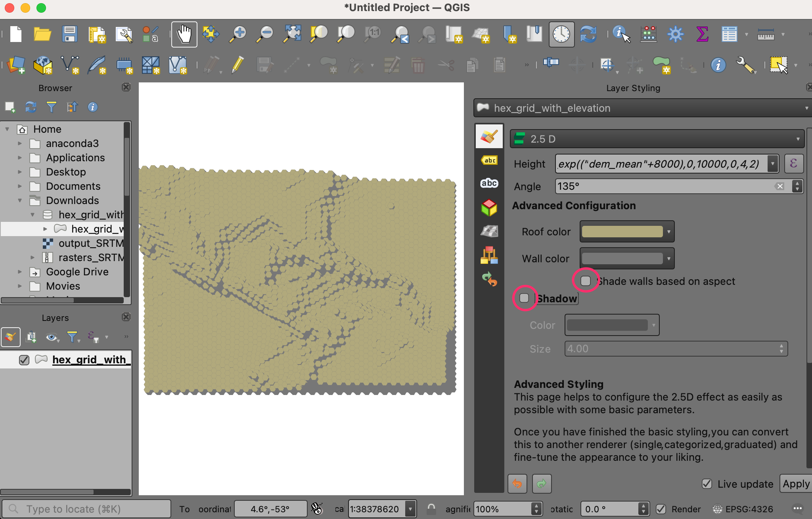
Task: Open the 2.5 D renderer dropdown
Action: coord(657,139)
